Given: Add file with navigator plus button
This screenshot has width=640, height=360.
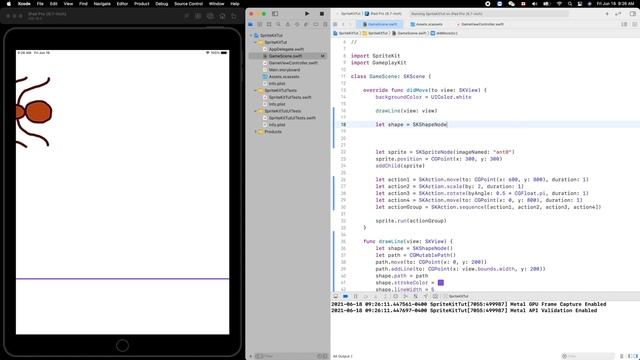Looking at the screenshot, I should coord(250,356).
